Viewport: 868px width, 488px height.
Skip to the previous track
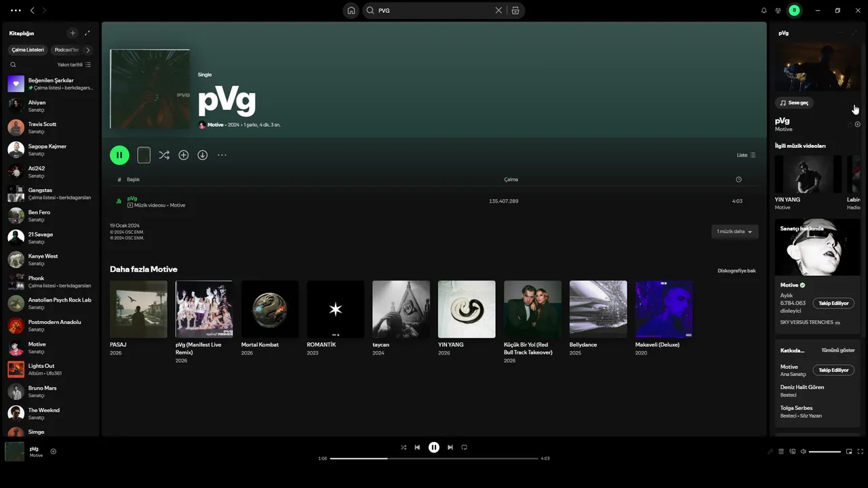pyautogui.click(x=417, y=447)
